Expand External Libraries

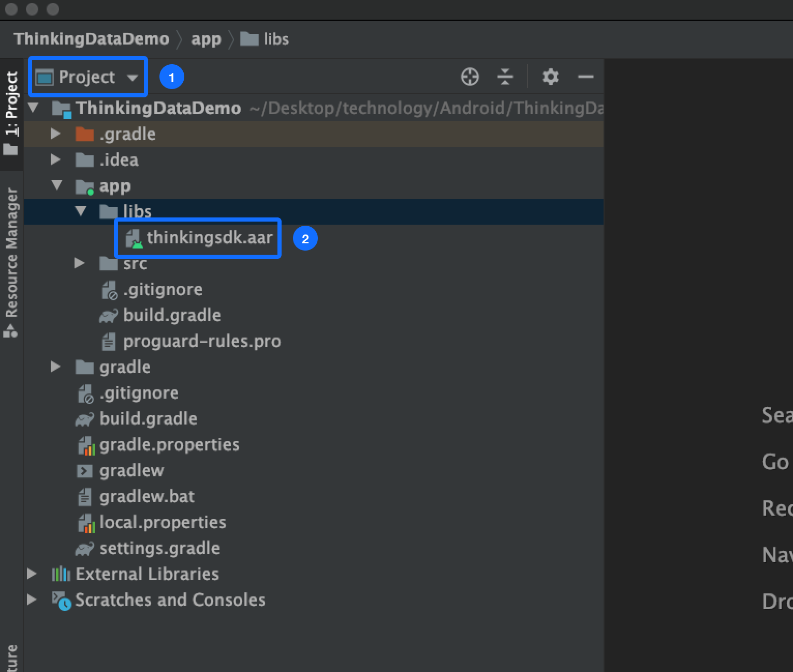point(32,574)
